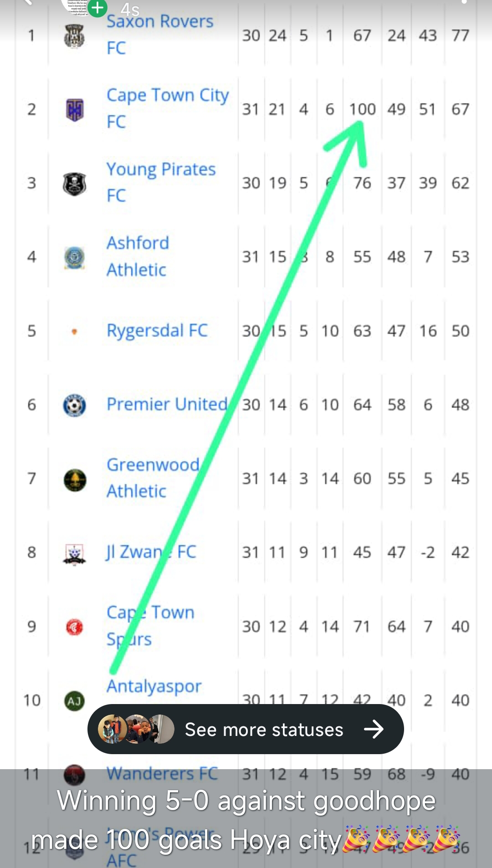
Task: Tap the Antalyaspor AJ green badge
Action: pos(74,701)
